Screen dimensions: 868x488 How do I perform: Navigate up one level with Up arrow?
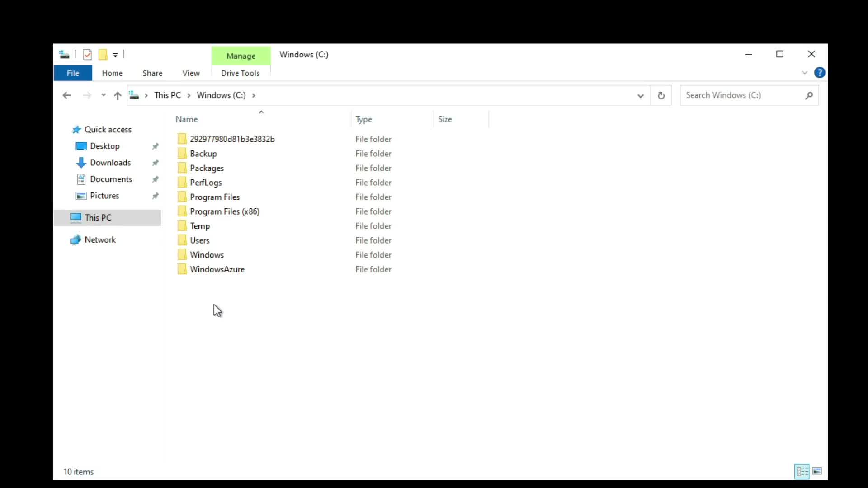[x=118, y=95]
